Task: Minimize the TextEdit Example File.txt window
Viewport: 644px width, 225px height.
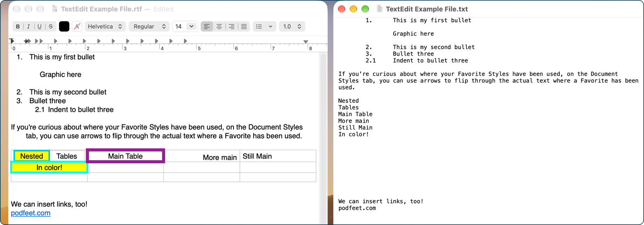Action: [x=353, y=9]
